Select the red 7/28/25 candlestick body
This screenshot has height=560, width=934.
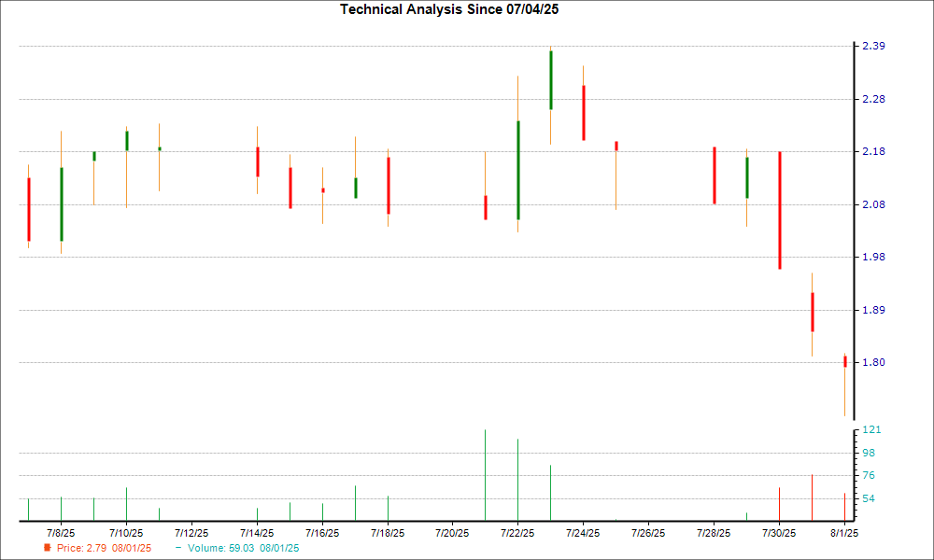pyautogui.click(x=715, y=175)
